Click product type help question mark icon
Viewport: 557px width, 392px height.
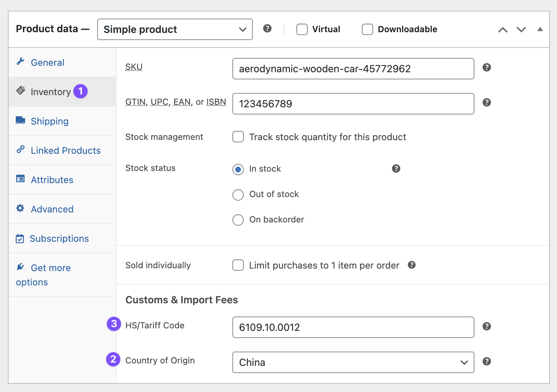[x=267, y=29]
